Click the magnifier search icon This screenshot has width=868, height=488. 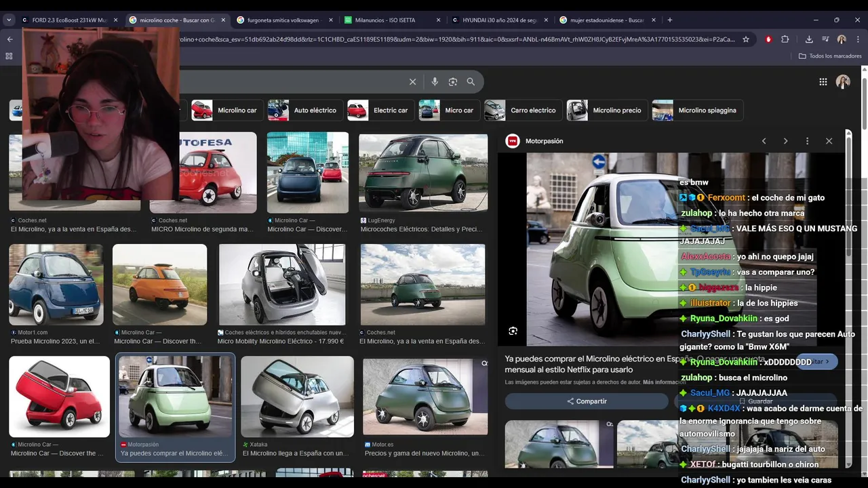coord(471,81)
